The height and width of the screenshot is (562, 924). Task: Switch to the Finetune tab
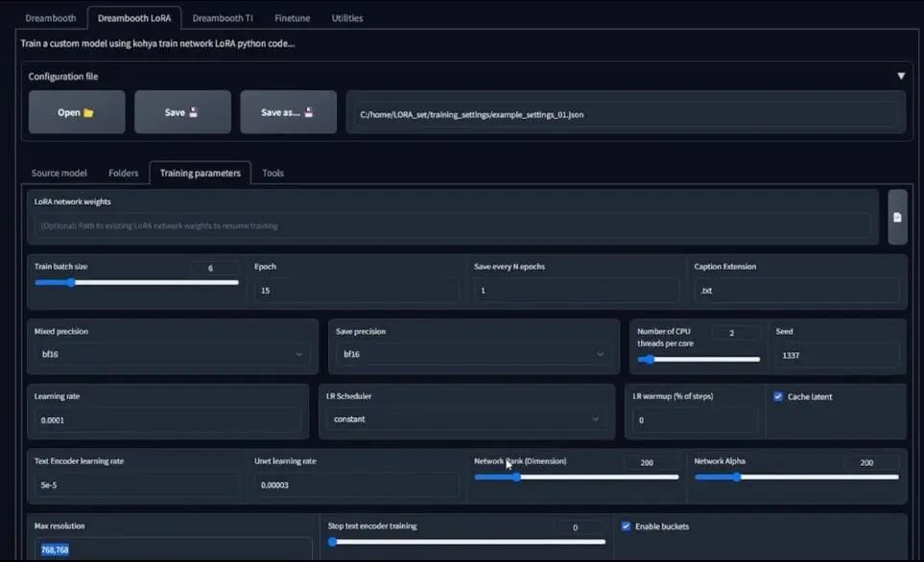pos(293,18)
